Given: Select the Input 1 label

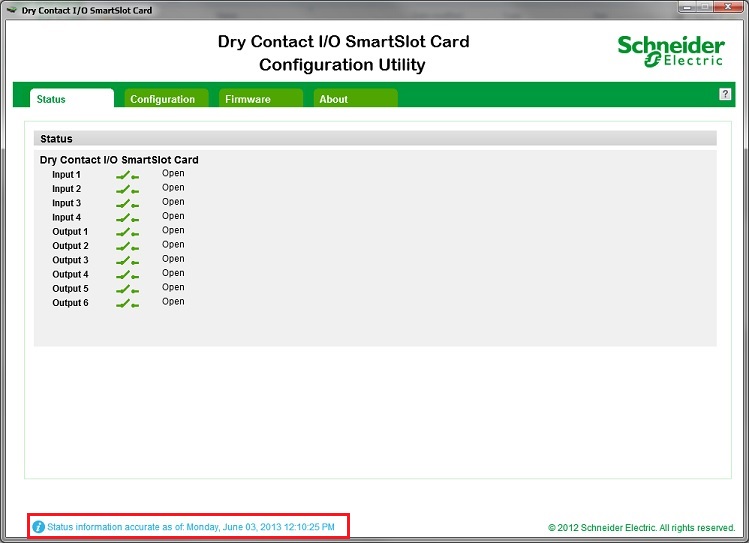Looking at the screenshot, I should pos(66,175).
